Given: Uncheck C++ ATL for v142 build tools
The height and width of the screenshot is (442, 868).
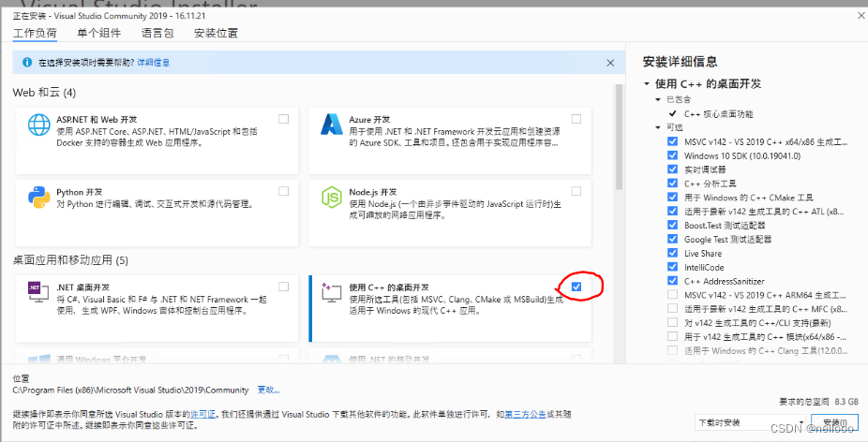Looking at the screenshot, I should tap(672, 212).
